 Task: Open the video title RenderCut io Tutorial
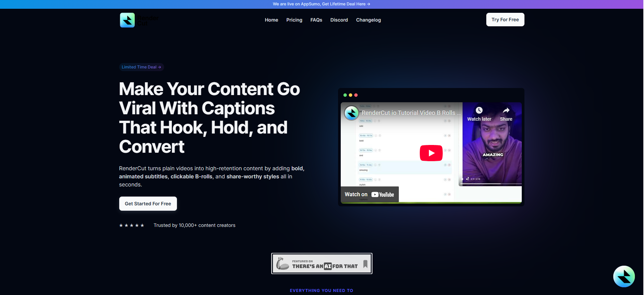tap(411, 113)
